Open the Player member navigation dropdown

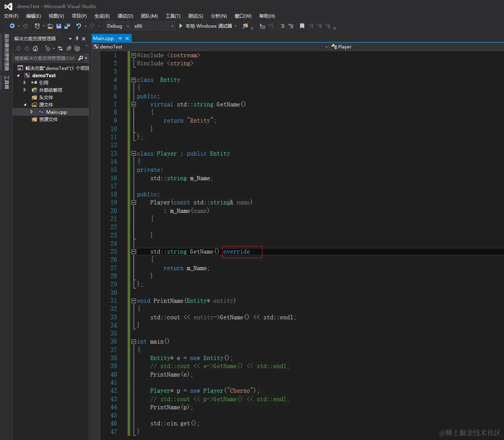417,47
